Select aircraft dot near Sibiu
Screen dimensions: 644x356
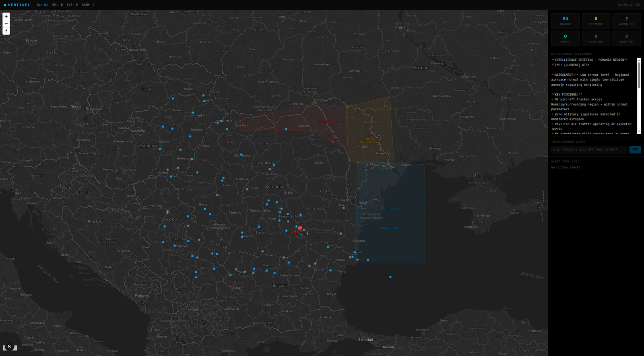point(247,189)
